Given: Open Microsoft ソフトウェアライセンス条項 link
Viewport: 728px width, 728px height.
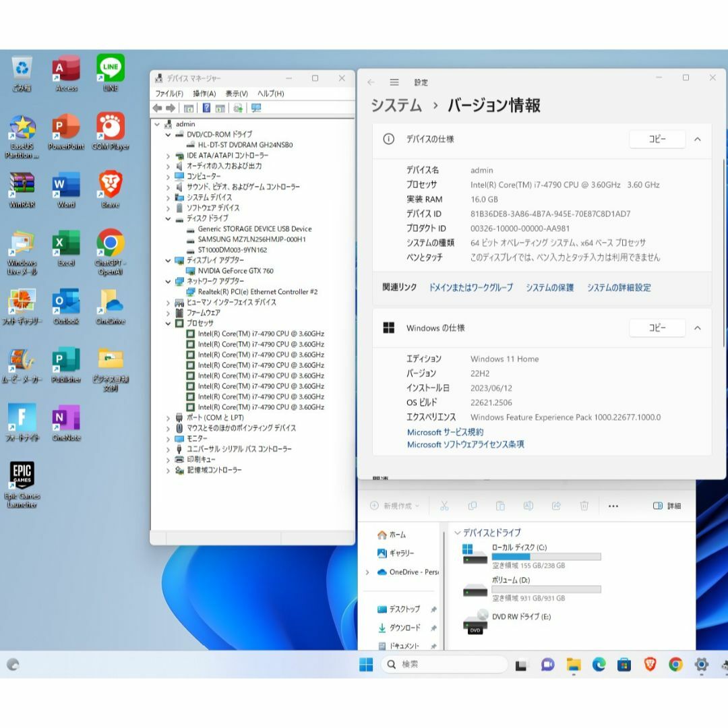Looking at the screenshot, I should (x=466, y=444).
